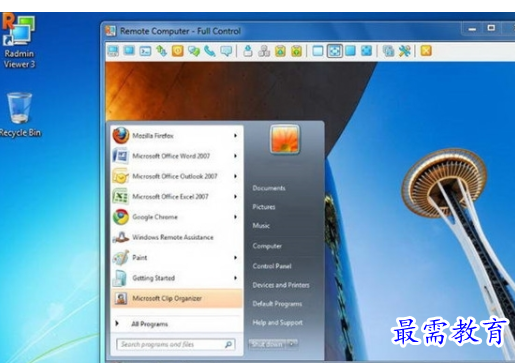
Task: Expand Mozilla Firefox jump list arrow
Action: click(x=235, y=135)
